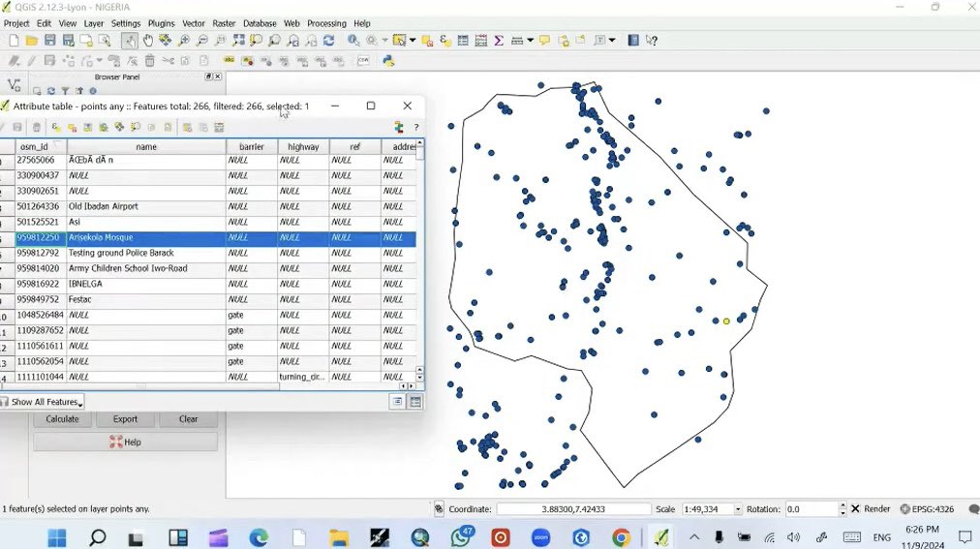
Task: Open a project with the folder icon
Action: point(32,41)
